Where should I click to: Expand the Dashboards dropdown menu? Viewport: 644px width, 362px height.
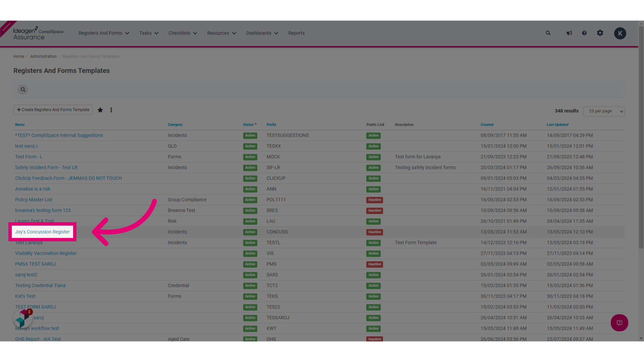[262, 33]
